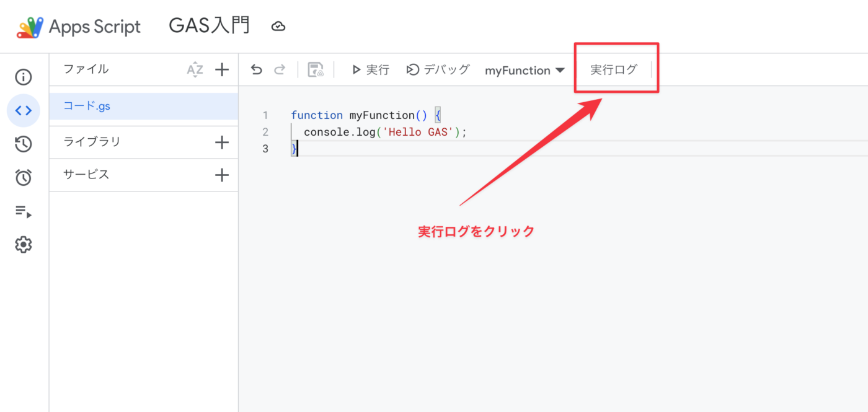
Task: Open Project history icon in sidebar
Action: 24,144
